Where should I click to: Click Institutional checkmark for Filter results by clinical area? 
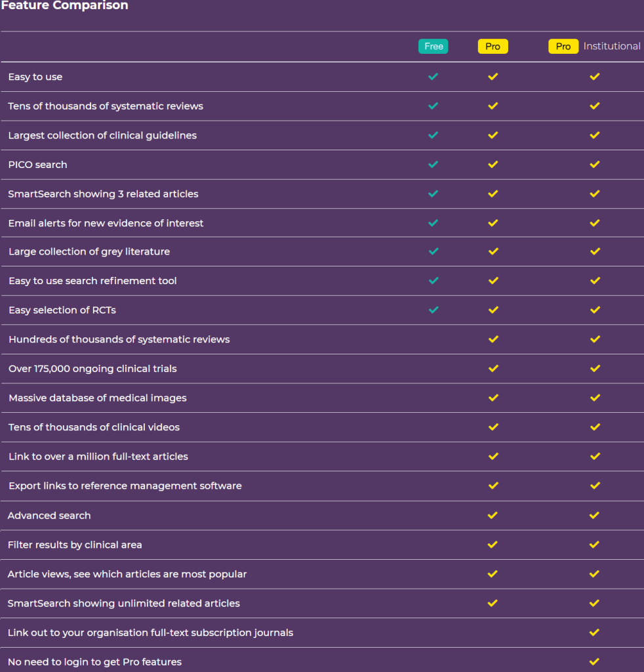pos(594,545)
